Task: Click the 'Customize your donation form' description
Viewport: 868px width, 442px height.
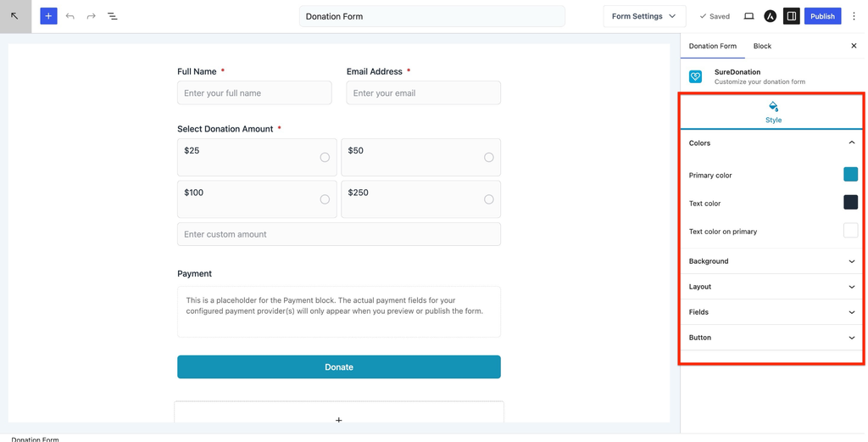Action: 759,81
